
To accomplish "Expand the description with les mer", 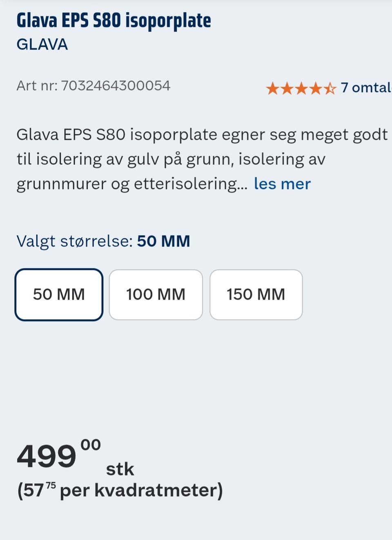I will (282, 184).
